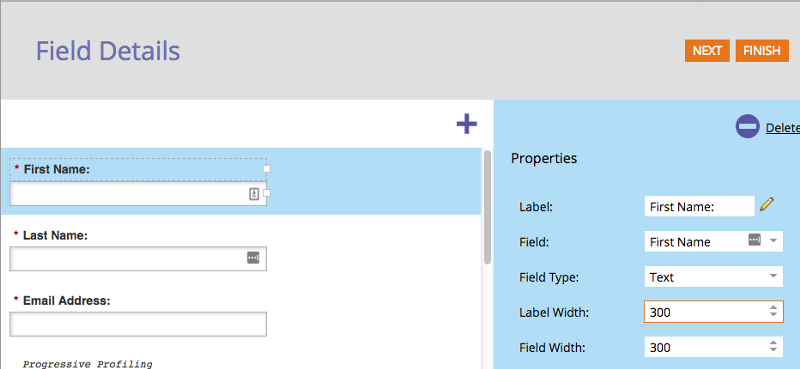800x369 pixels.
Task: Click the Properties heading
Action: pos(544,158)
